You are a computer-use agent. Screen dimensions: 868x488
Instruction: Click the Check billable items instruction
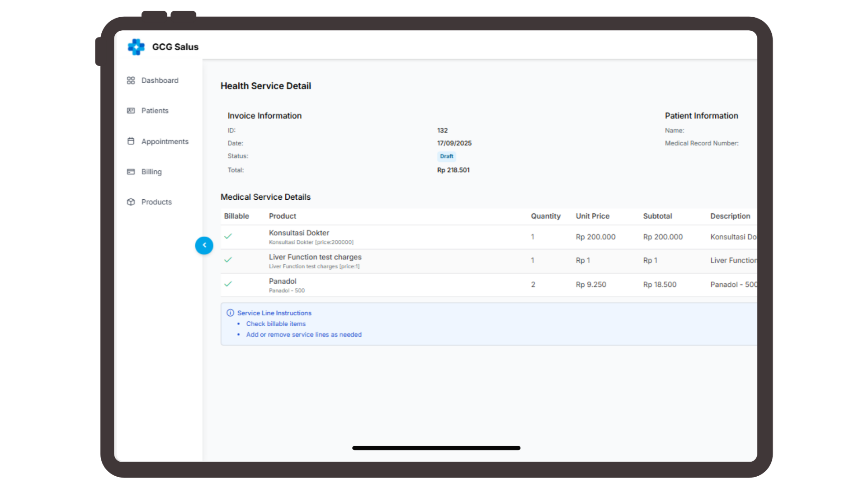point(276,324)
